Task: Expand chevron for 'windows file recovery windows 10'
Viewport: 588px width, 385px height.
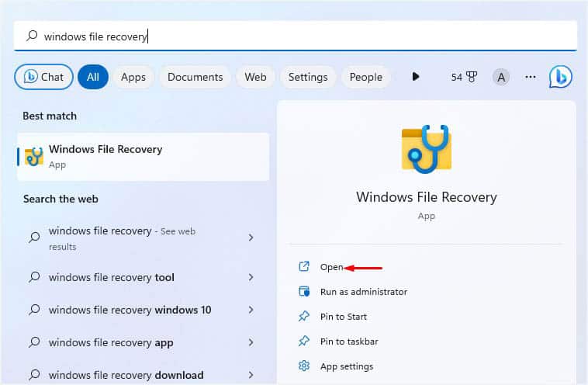Action: 251,310
